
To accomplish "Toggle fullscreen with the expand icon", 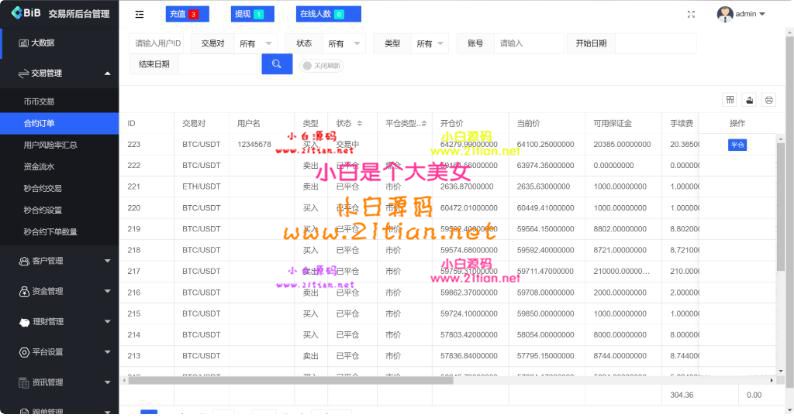I will [x=691, y=14].
